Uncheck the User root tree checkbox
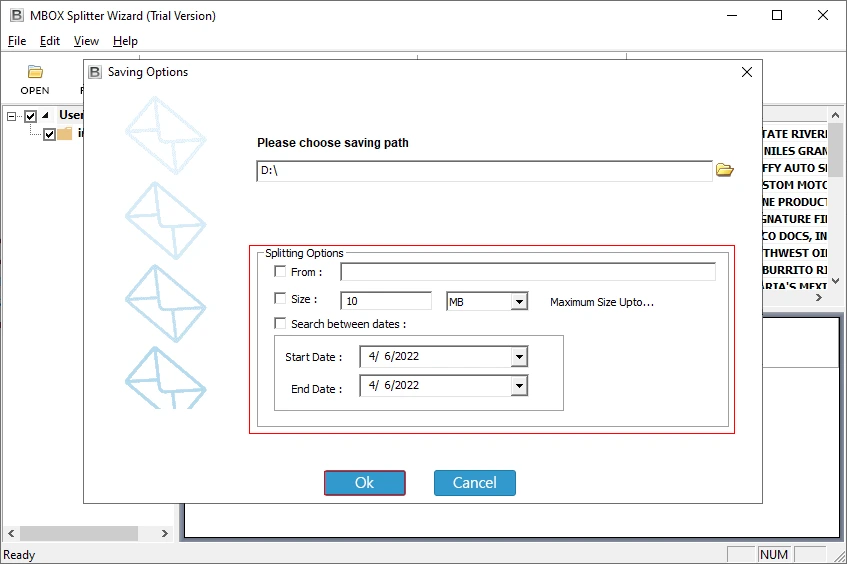 [x=31, y=116]
